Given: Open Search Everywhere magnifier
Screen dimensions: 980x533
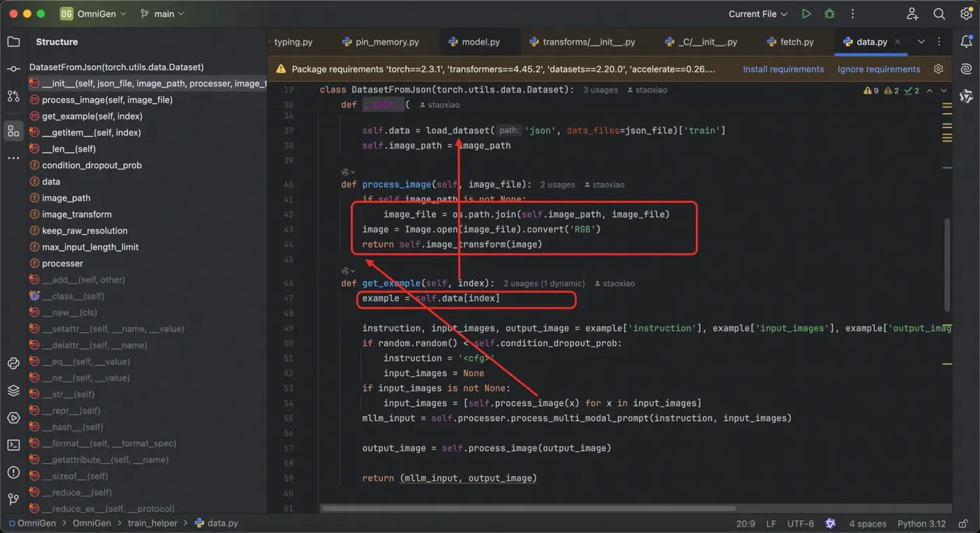Looking at the screenshot, I should tap(939, 14).
